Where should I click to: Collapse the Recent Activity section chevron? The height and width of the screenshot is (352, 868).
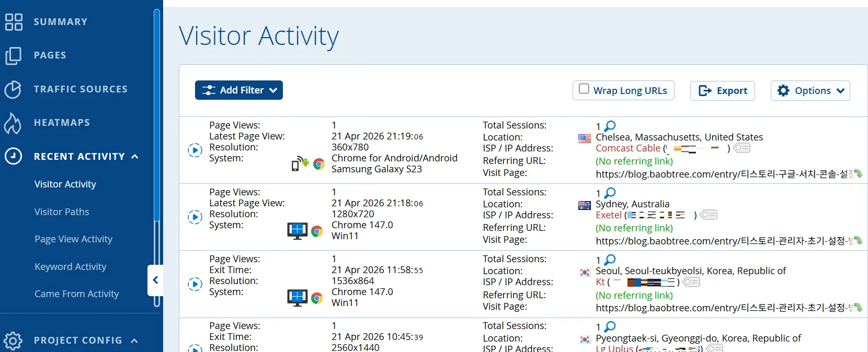click(x=135, y=157)
